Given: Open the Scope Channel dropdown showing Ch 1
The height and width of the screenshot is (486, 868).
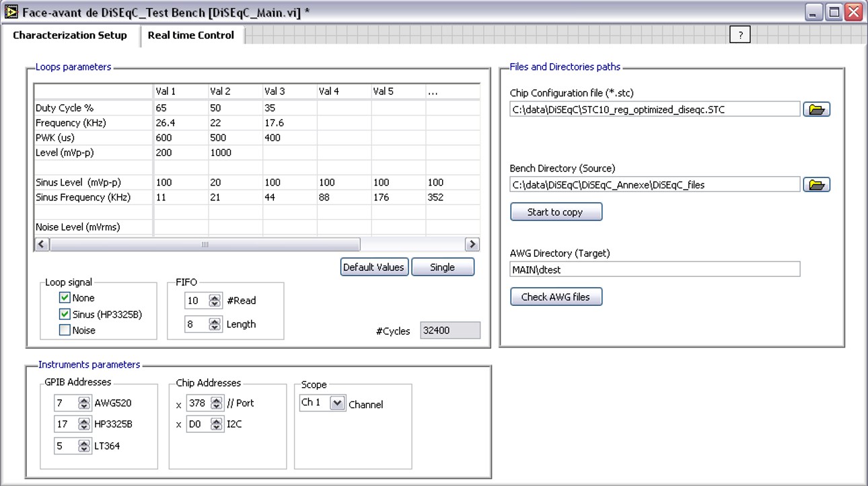Looking at the screenshot, I should pos(324,404).
